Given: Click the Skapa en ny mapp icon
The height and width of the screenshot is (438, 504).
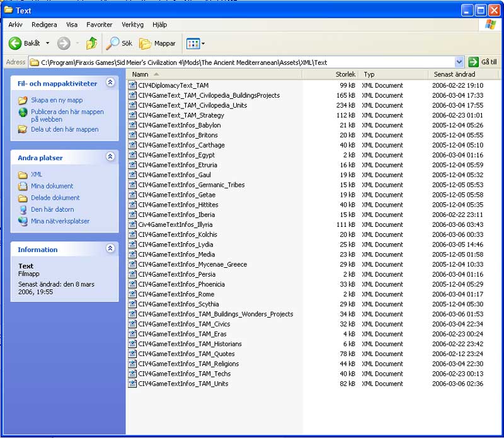Looking at the screenshot, I should (23, 100).
